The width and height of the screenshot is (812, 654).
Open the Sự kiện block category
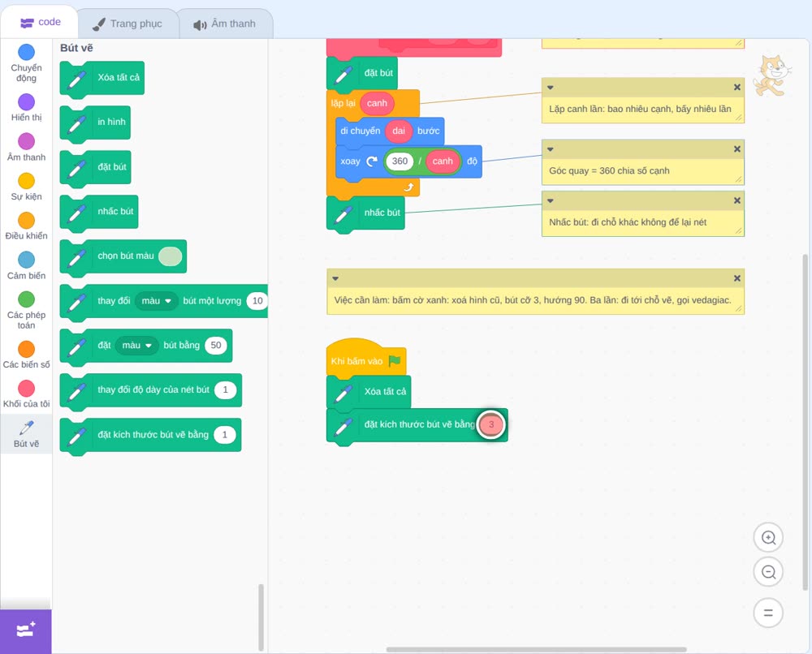click(26, 187)
